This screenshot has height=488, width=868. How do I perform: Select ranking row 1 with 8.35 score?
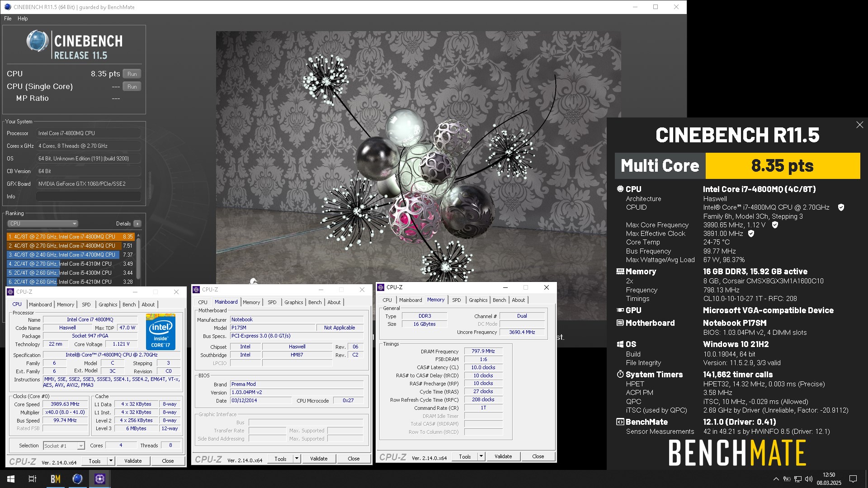pyautogui.click(x=71, y=237)
